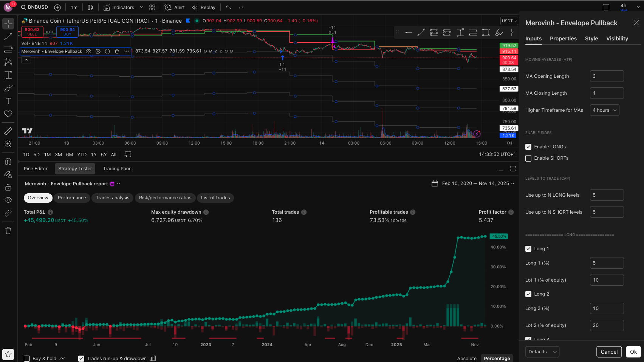The height and width of the screenshot is (362, 644).
Task: Enable the SHORTs checkbox
Action: pos(528,158)
